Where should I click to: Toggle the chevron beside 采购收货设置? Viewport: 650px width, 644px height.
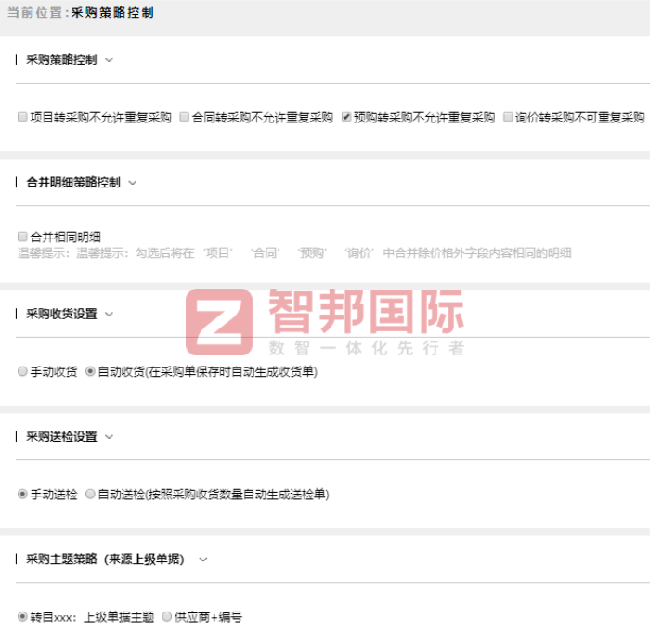pyautogui.click(x=109, y=315)
